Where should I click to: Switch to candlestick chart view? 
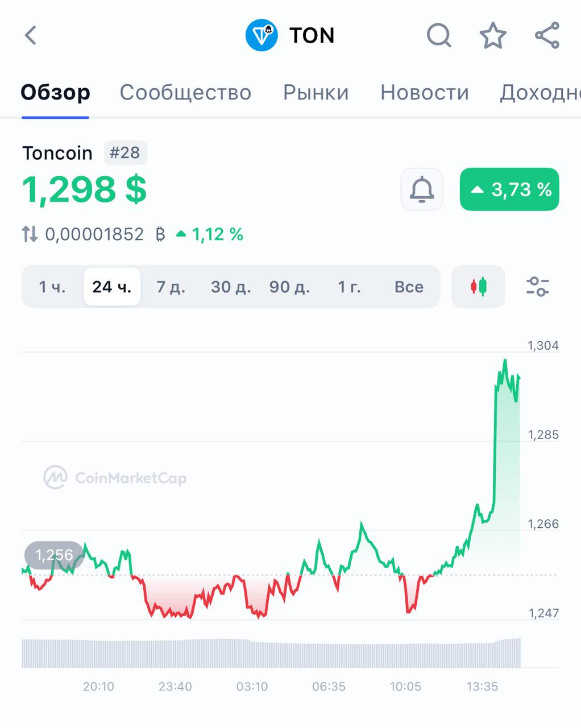click(478, 287)
